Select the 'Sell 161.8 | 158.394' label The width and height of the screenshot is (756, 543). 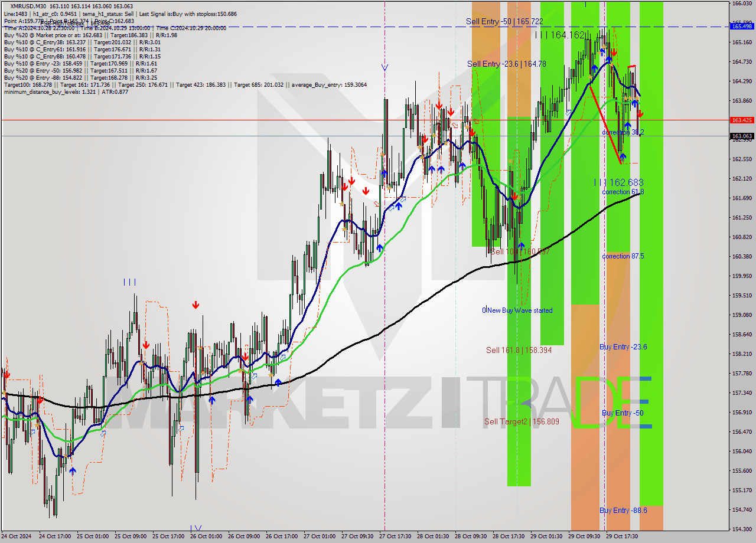519,350
